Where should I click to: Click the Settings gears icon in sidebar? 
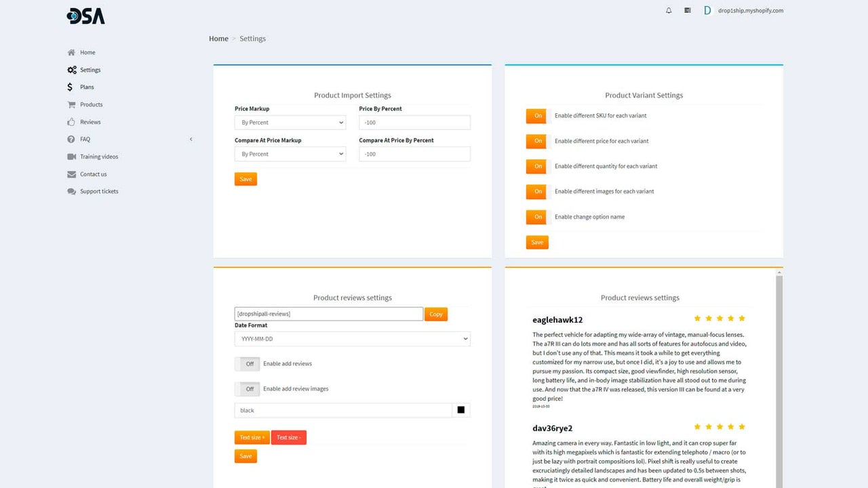(x=72, y=70)
